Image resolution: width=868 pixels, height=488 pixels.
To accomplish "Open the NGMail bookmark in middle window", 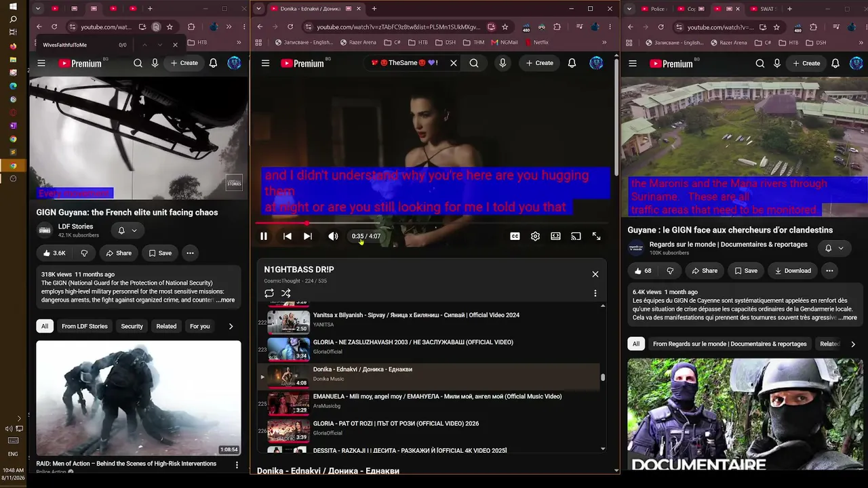I will [x=504, y=42].
